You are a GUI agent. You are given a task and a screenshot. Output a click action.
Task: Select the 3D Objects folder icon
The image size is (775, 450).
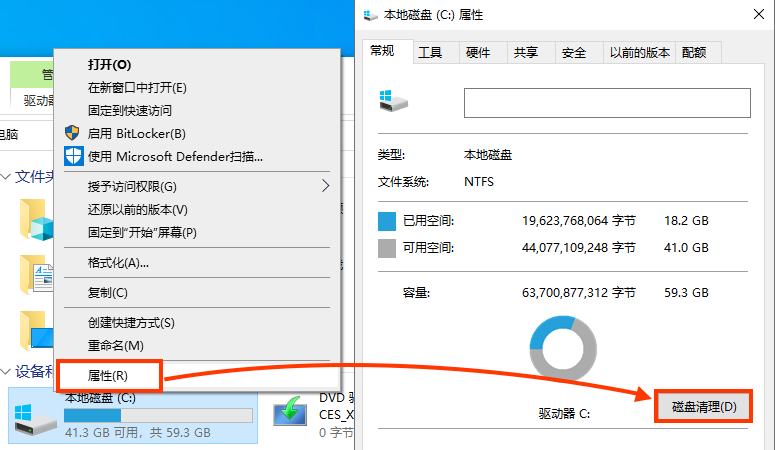coord(37,220)
